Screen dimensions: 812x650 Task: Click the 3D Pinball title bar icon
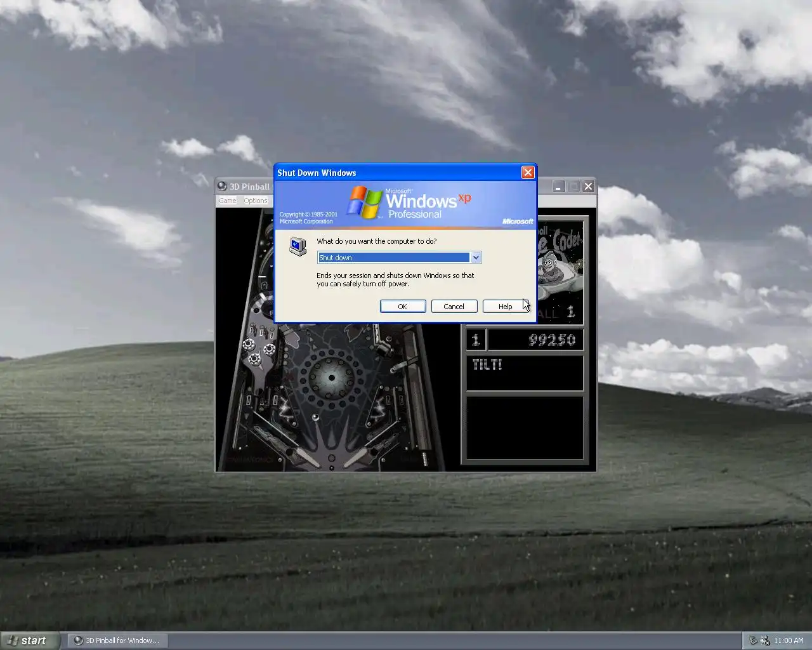[222, 186]
